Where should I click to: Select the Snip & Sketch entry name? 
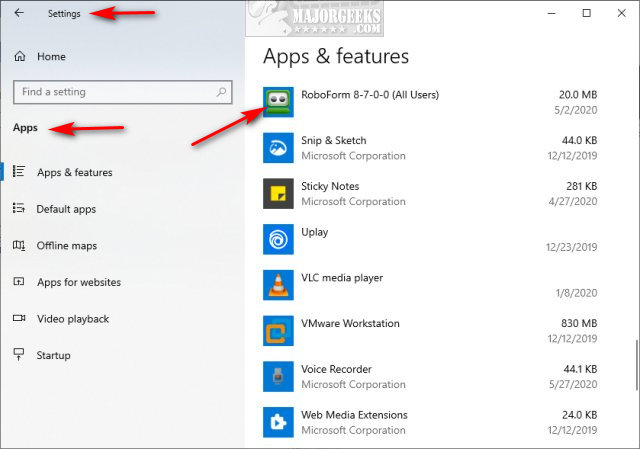[333, 140]
